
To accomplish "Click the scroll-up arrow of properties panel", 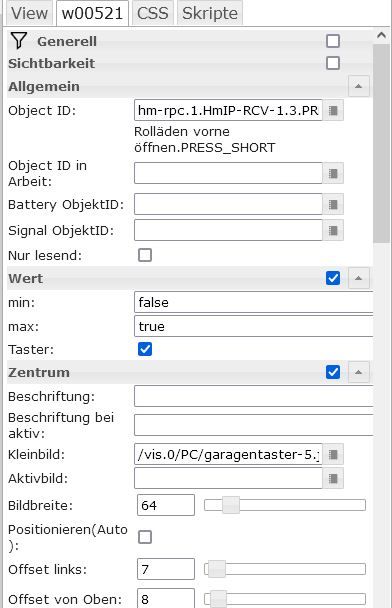I will click(382, 35).
